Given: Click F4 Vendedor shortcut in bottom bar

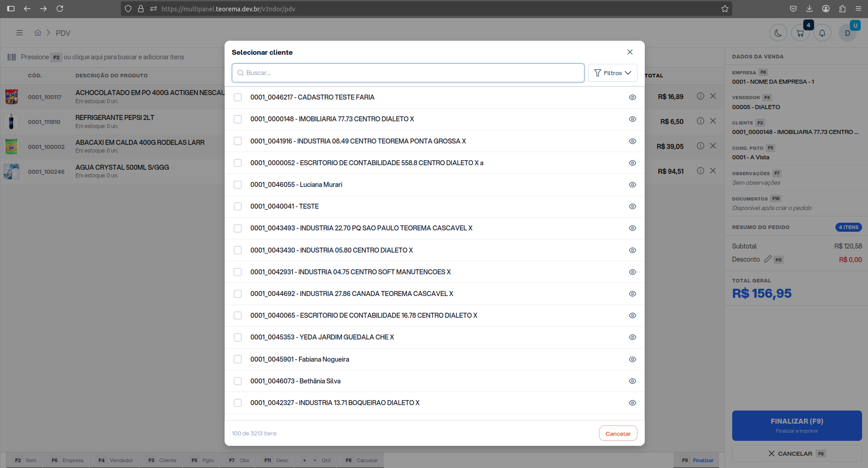Looking at the screenshot, I should (115, 460).
